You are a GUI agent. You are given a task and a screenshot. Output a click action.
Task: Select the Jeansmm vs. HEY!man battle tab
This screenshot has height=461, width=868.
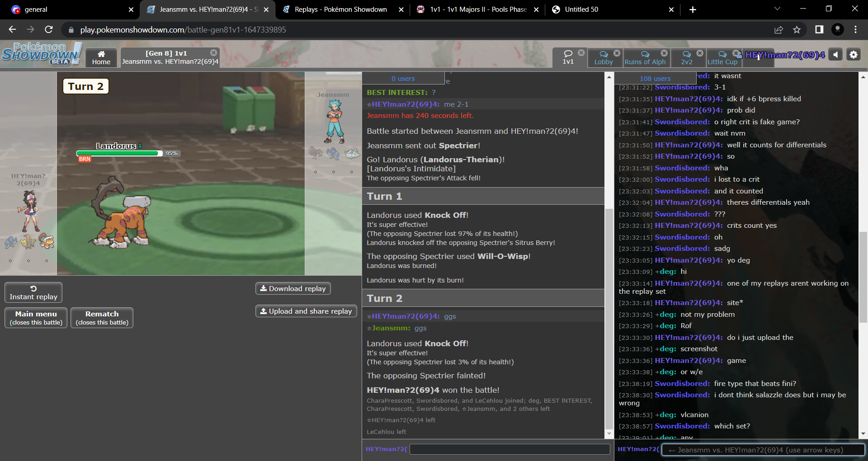point(170,58)
